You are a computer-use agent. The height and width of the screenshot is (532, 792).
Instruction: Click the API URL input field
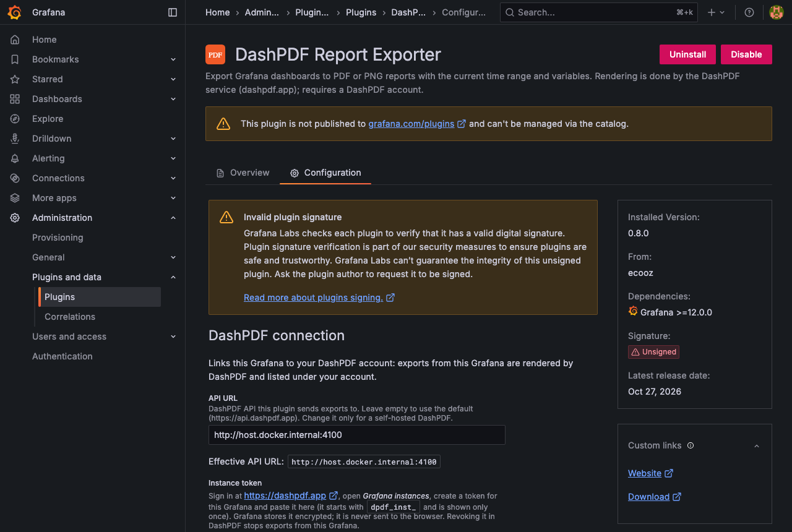point(357,435)
